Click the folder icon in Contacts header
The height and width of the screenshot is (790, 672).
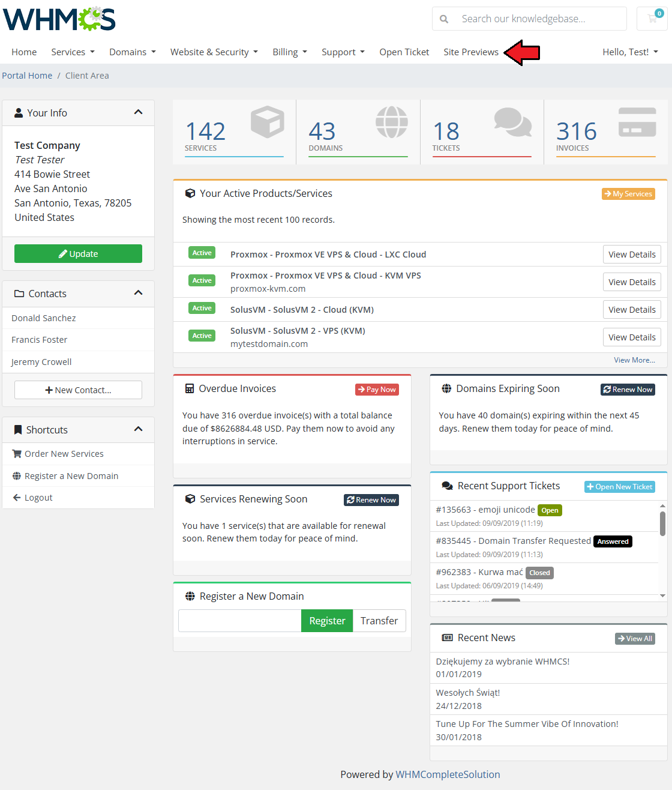point(19,294)
